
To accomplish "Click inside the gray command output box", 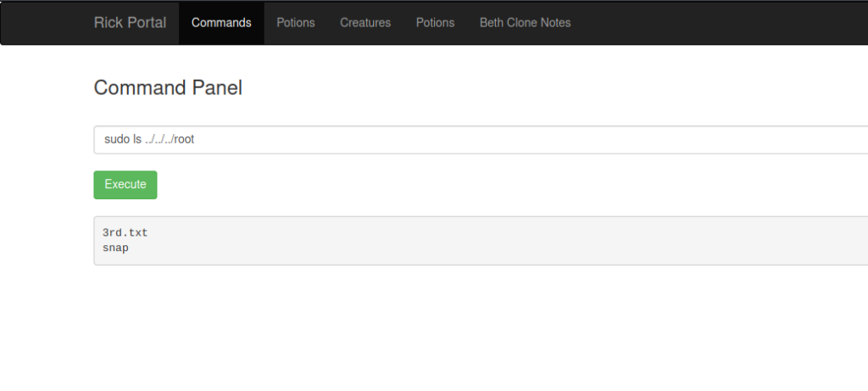I will pos(475,241).
